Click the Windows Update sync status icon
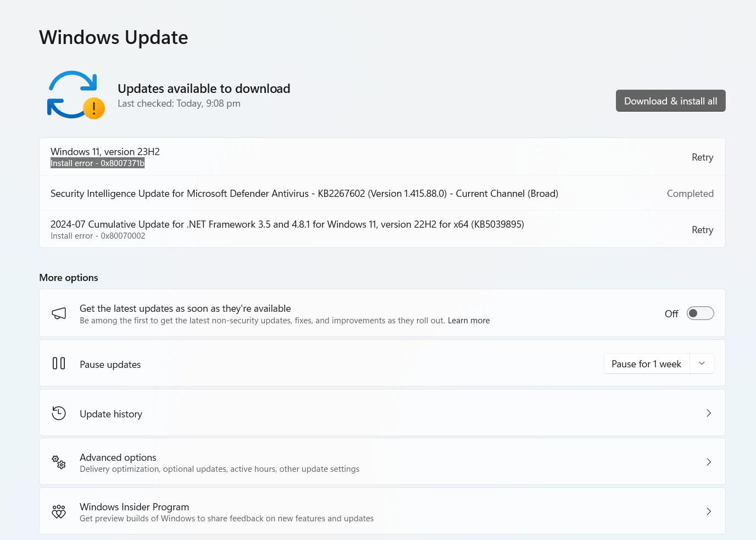The width and height of the screenshot is (756, 540). coord(75,95)
